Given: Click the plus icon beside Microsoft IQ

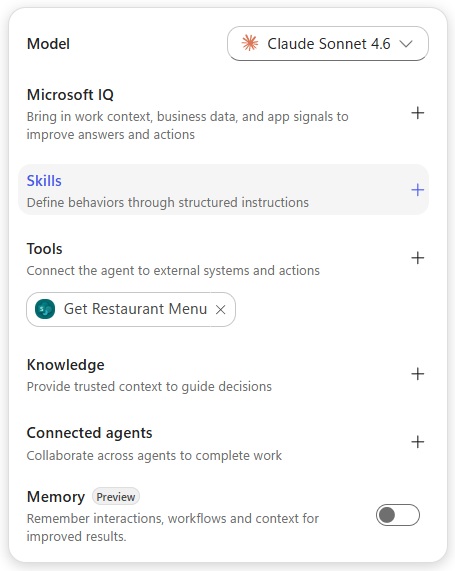Looking at the screenshot, I should (417, 113).
